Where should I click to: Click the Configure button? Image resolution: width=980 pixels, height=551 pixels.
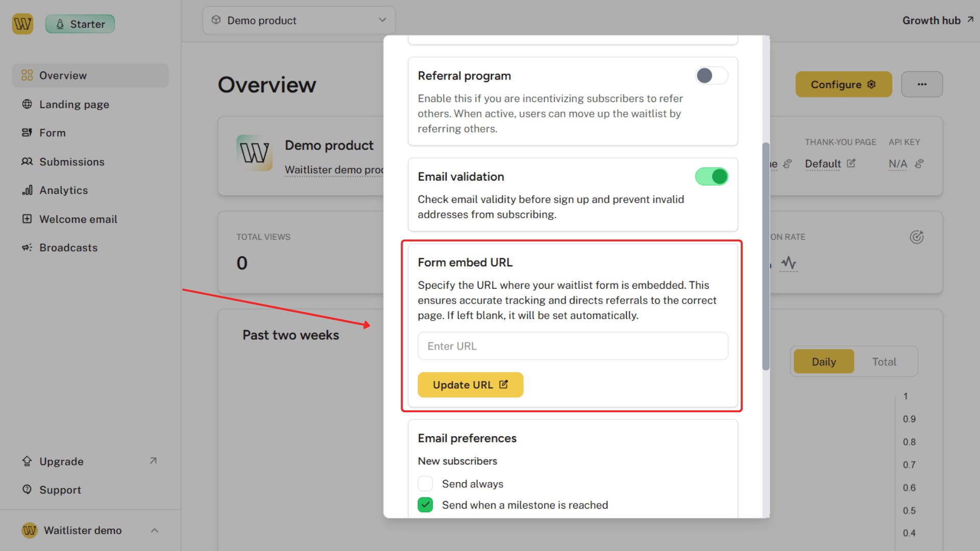[x=844, y=84]
